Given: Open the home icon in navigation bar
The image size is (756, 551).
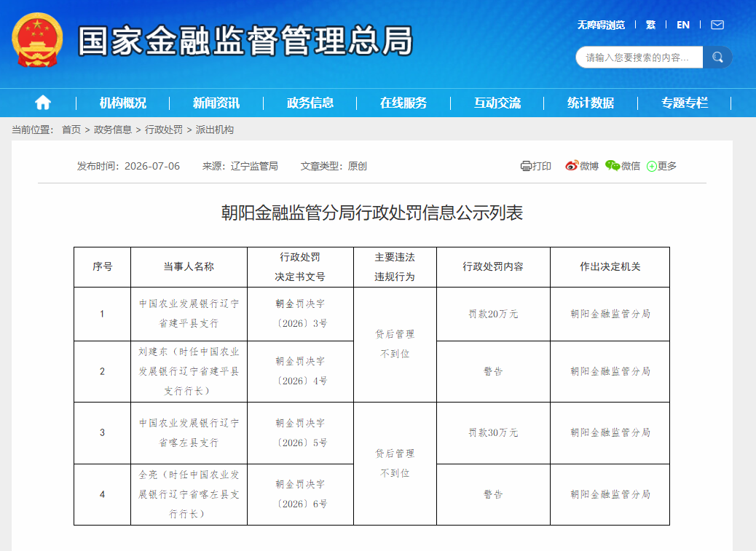Looking at the screenshot, I should coord(43,103).
